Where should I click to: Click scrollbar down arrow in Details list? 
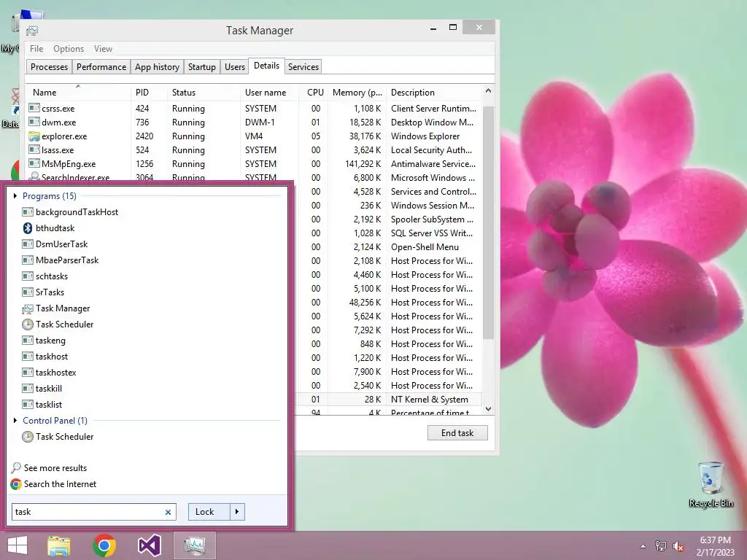pos(488,408)
